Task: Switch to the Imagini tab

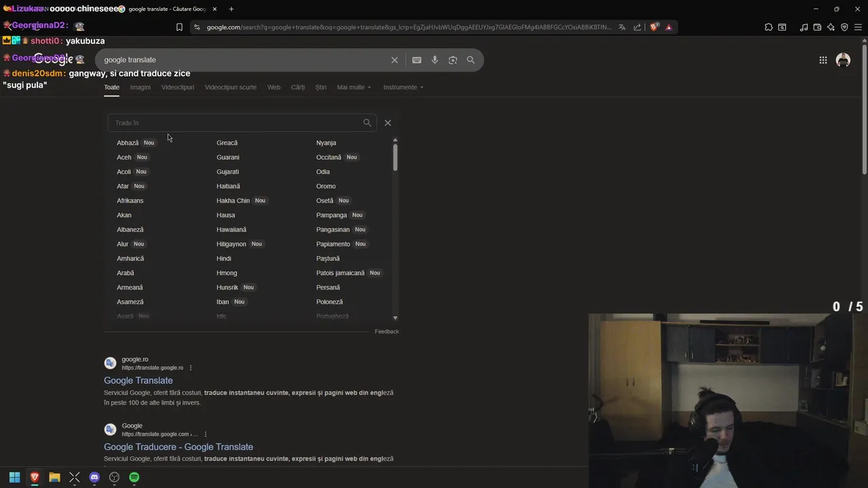Action: (x=140, y=87)
